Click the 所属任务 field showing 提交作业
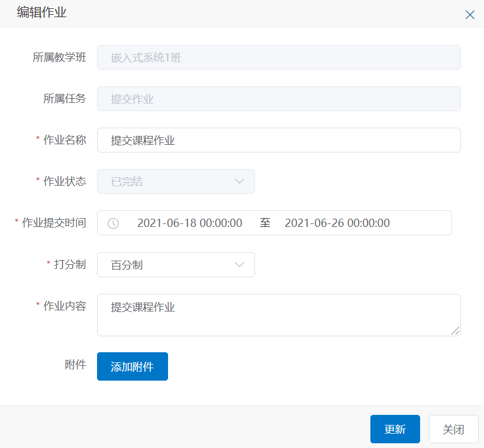The width and height of the screenshot is (484, 448). coord(279,99)
